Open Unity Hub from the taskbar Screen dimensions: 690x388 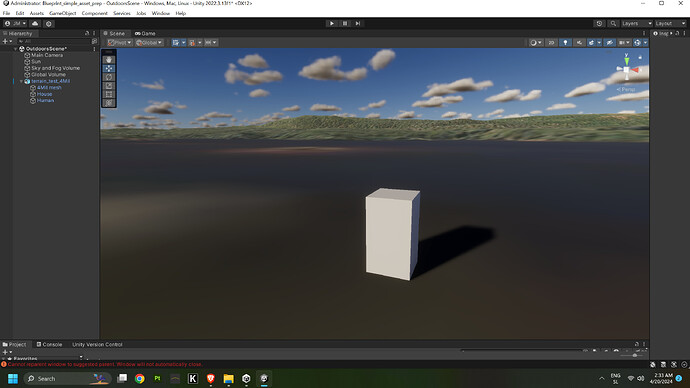246,378
